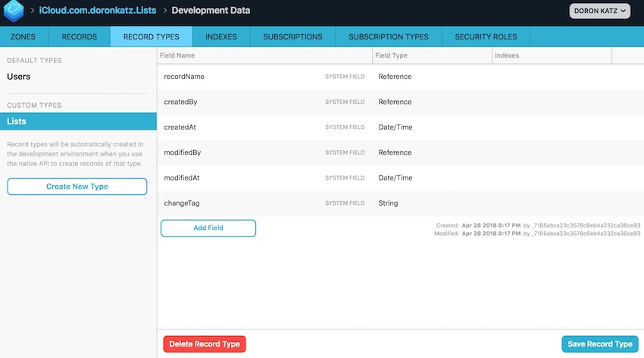Switch to the RECORDS tab
644x358 pixels.
(x=80, y=36)
